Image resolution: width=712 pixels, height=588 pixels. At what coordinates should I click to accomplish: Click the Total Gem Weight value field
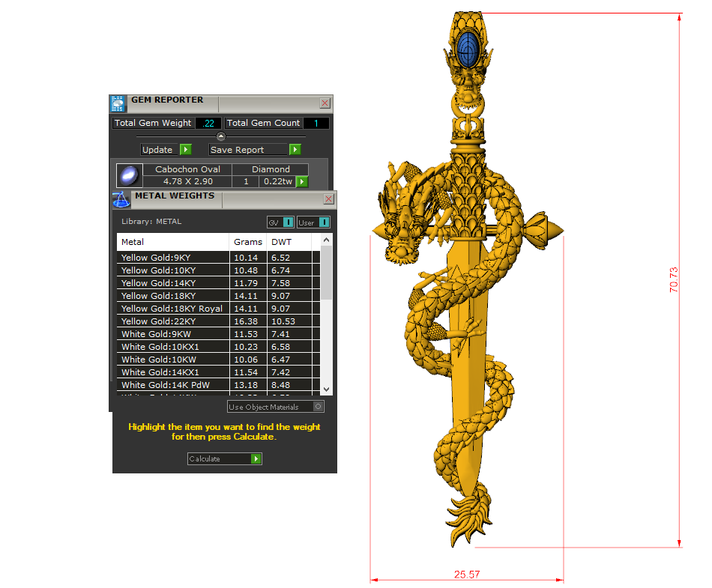(x=208, y=123)
